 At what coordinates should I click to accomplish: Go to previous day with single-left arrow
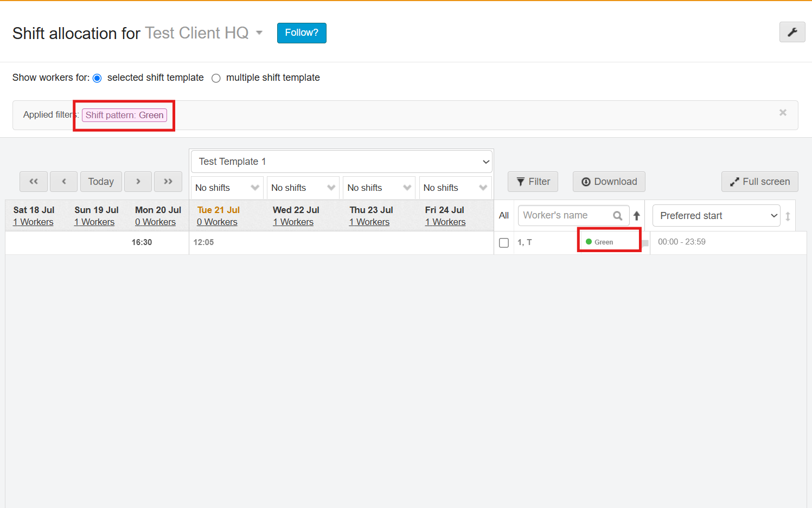coord(64,182)
